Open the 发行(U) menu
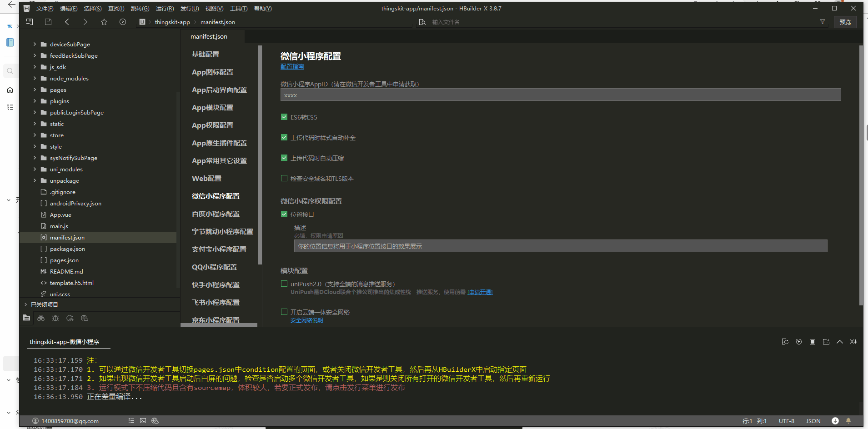This screenshot has width=868, height=429. coord(190,9)
